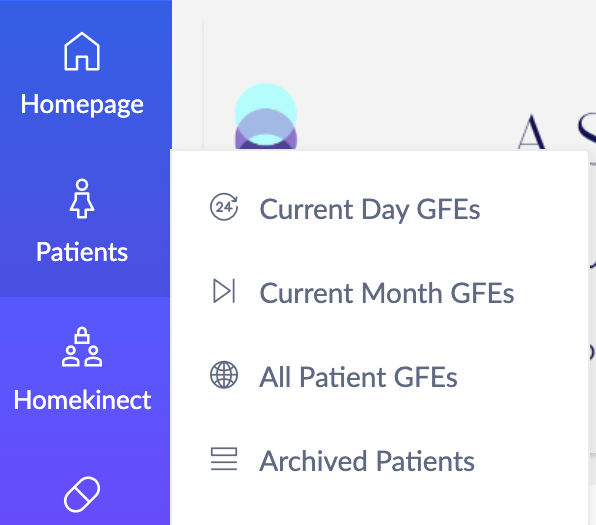Click the partially visible S in the brand name

586,129
